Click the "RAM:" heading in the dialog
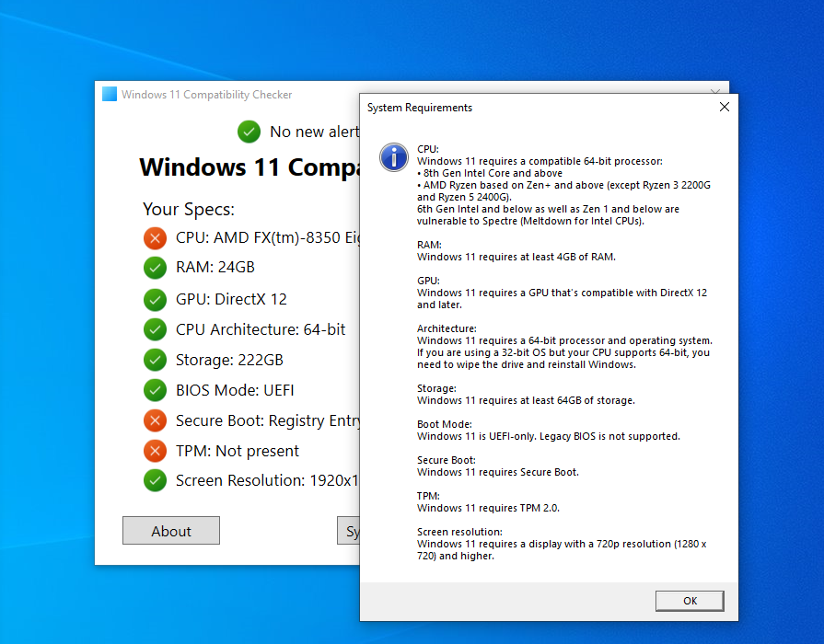 point(429,245)
